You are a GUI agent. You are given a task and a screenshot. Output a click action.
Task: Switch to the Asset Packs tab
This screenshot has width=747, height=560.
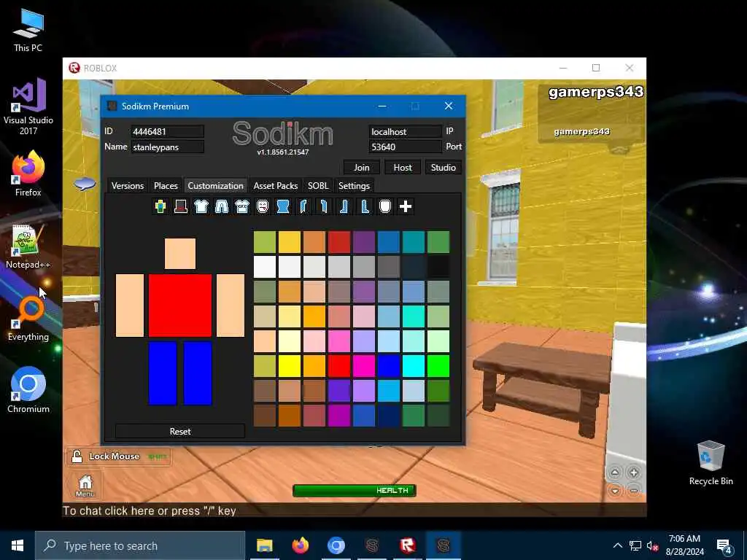pos(275,186)
